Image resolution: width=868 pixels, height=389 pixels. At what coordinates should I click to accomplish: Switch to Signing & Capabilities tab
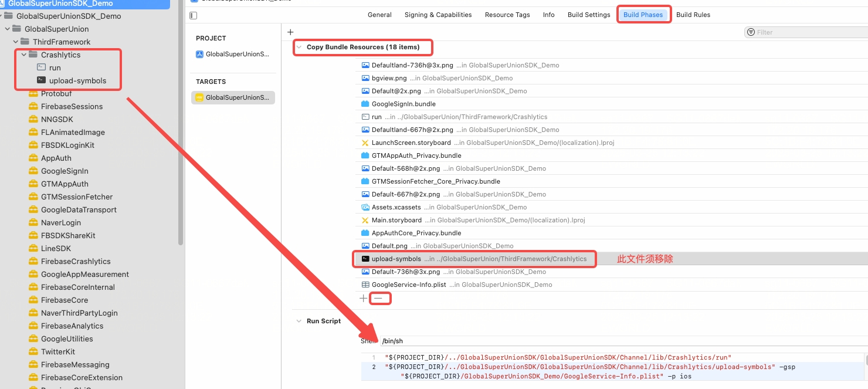[x=438, y=15]
